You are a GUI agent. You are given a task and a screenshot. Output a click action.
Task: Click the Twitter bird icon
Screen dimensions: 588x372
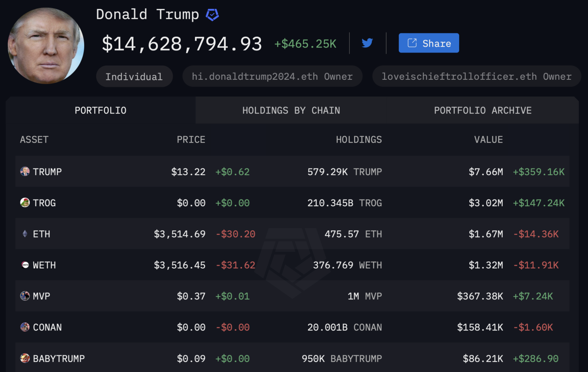(367, 43)
